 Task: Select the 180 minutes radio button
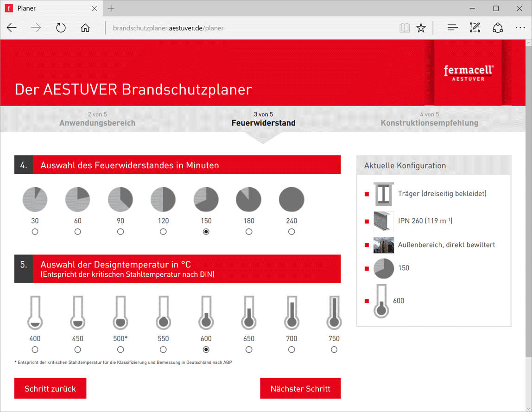[249, 232]
